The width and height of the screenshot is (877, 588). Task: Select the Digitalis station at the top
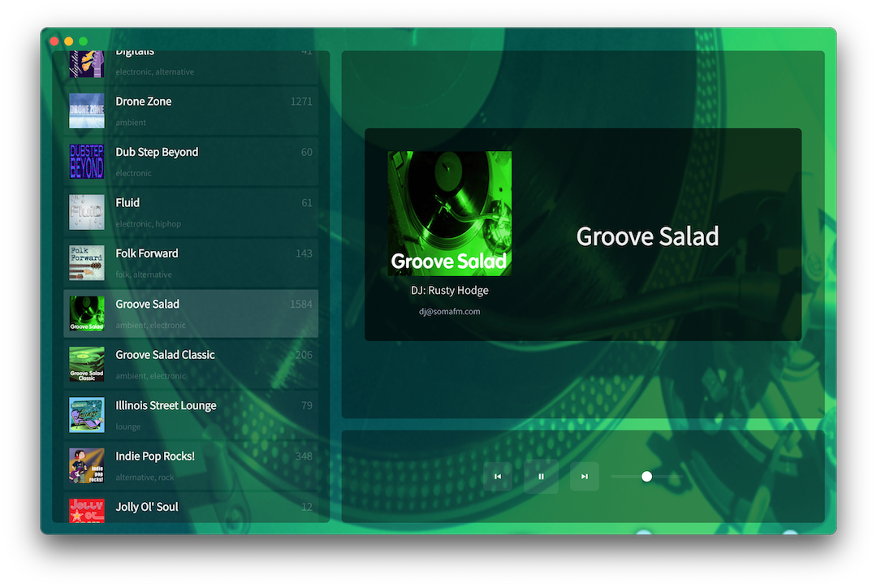pos(191,61)
